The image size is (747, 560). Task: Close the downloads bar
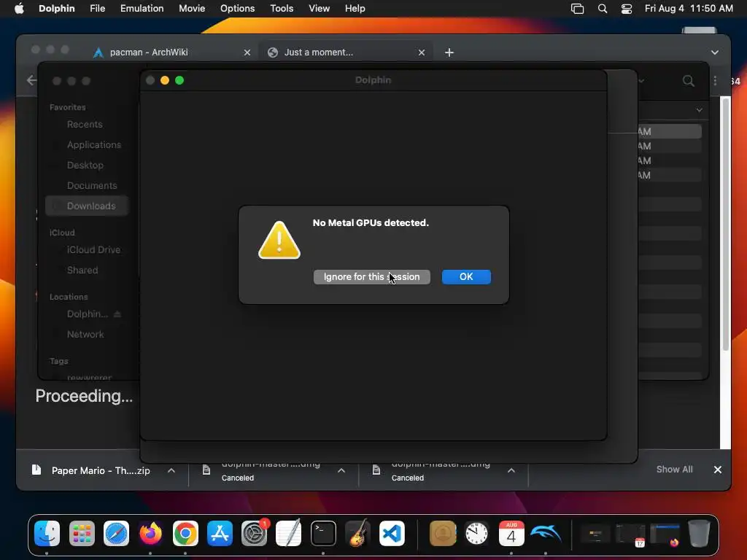coord(718,470)
